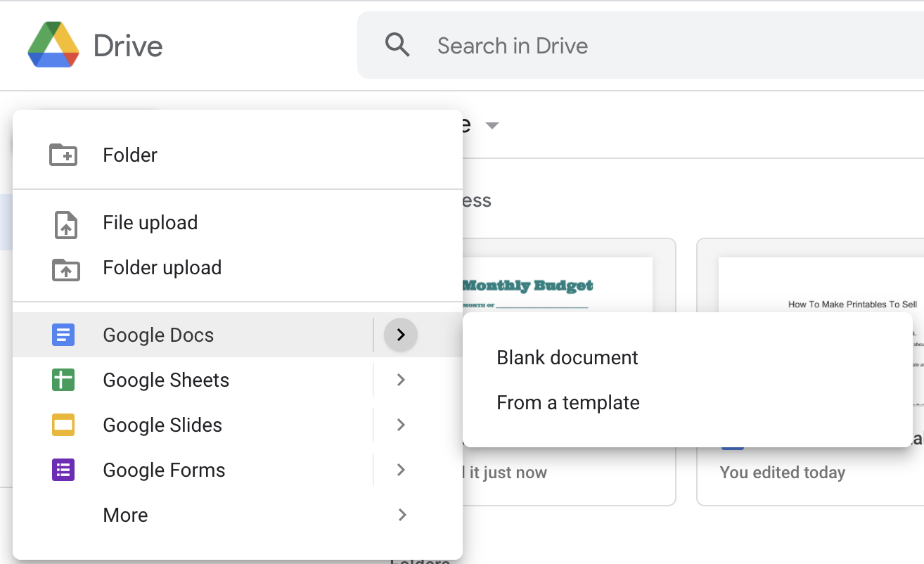Click the Folder upload icon
Screen dimensions: 924x564
[x=65, y=269]
